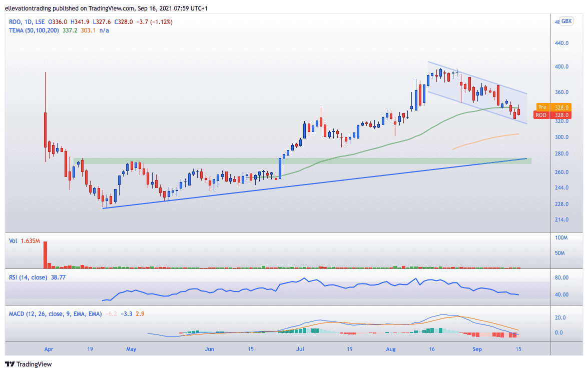Click the blue ascending trendline
The width and height of the screenshot is (588, 373).
pyautogui.click(x=315, y=183)
